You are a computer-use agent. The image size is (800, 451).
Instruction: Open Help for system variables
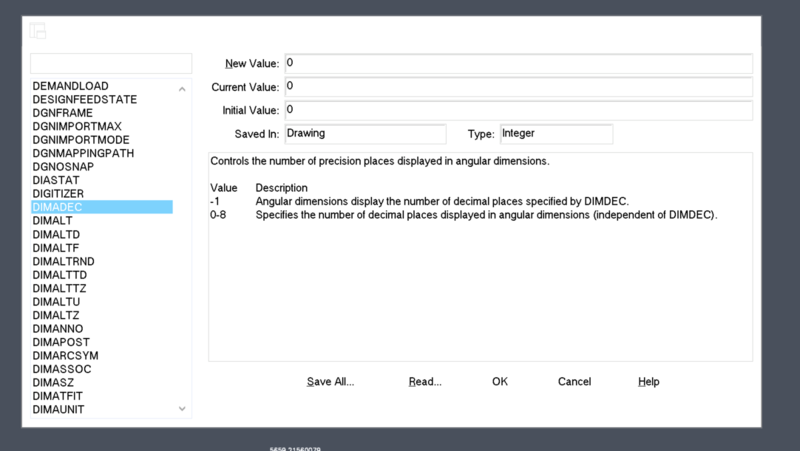648,381
